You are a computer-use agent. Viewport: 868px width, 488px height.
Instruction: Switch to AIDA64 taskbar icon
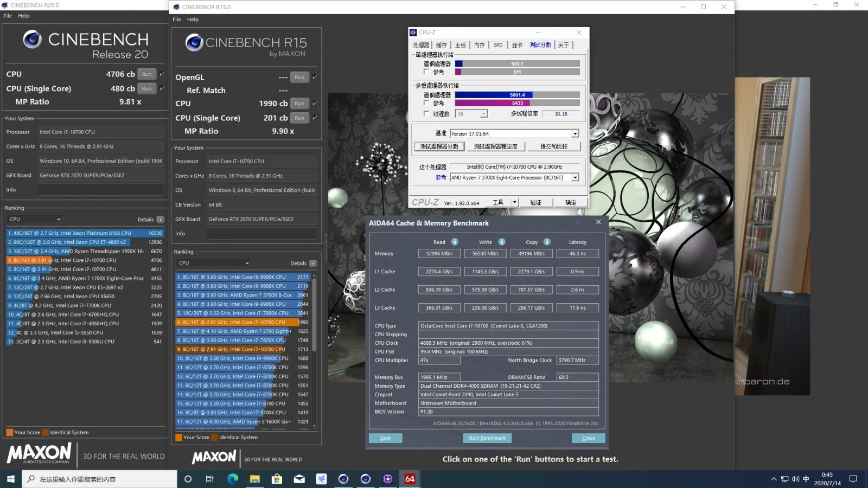click(410, 479)
